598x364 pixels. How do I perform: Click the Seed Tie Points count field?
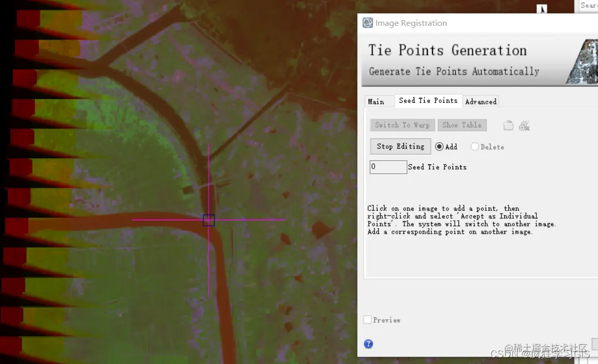388,167
